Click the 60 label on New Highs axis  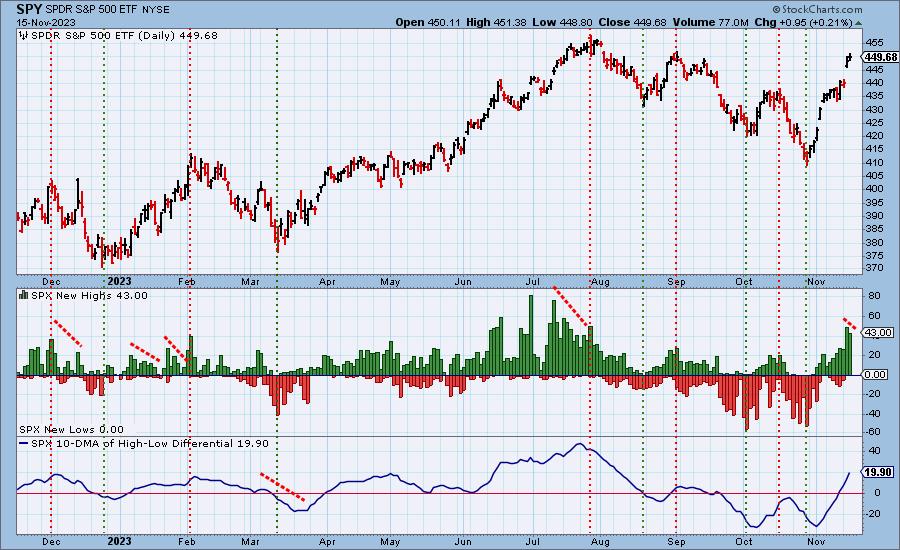874,316
